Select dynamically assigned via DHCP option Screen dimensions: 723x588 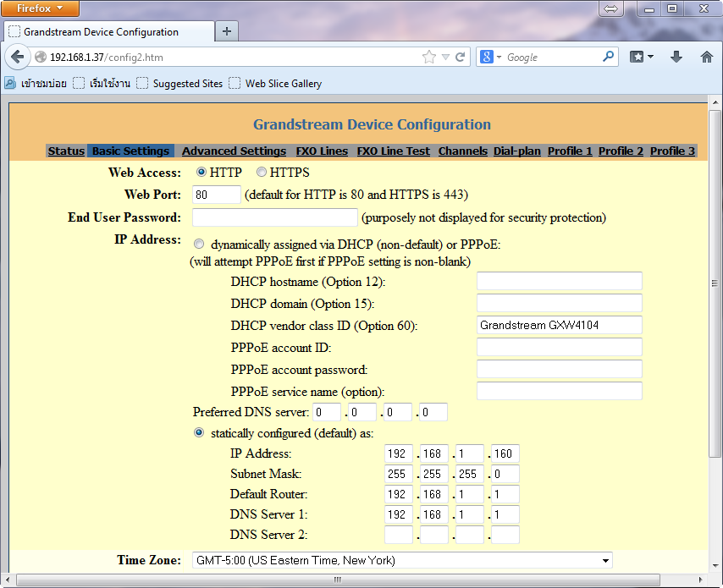[199, 244]
